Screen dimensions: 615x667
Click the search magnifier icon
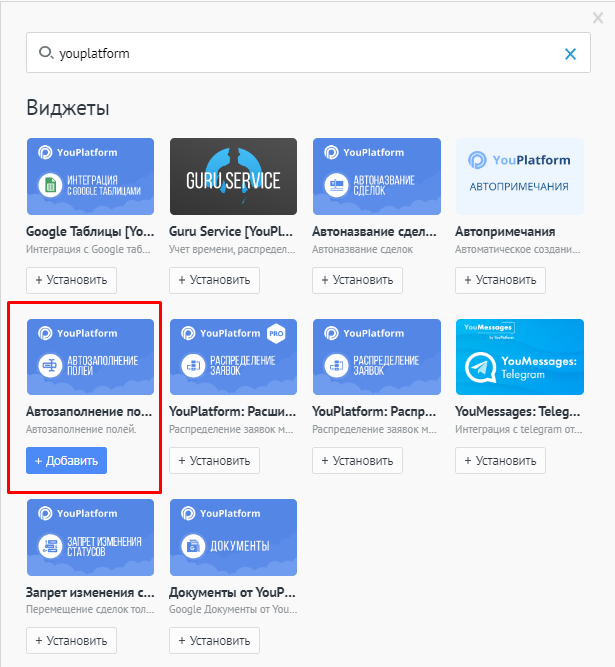(46, 53)
